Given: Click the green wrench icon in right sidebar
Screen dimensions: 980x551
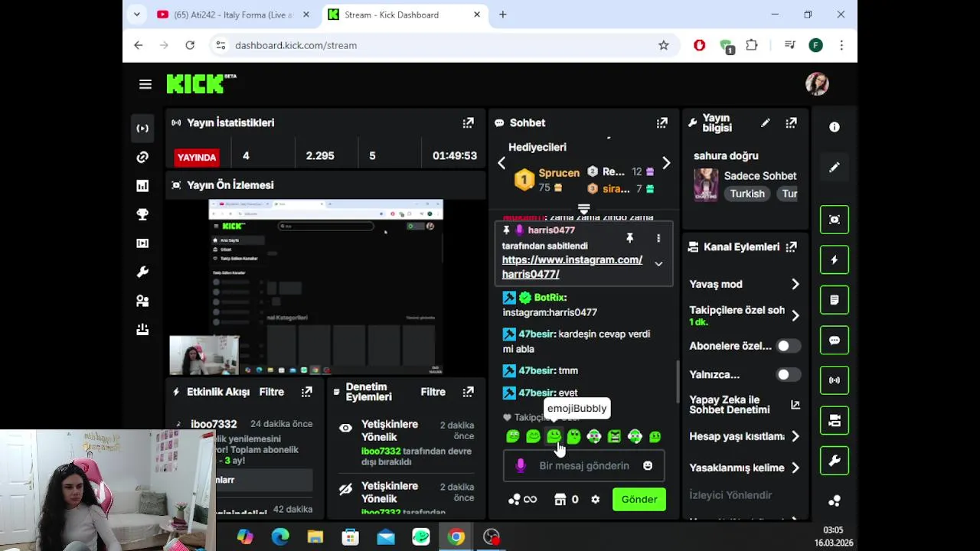Looking at the screenshot, I should tap(835, 461).
